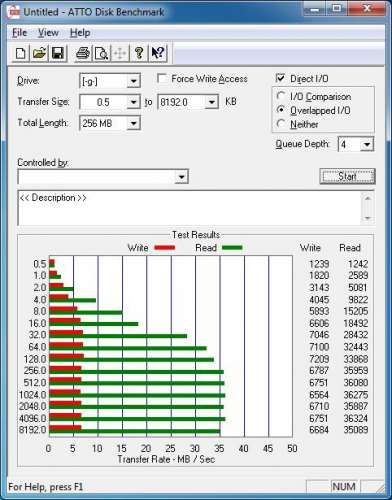Click the Start button
The height and width of the screenshot is (500, 392).
click(347, 176)
